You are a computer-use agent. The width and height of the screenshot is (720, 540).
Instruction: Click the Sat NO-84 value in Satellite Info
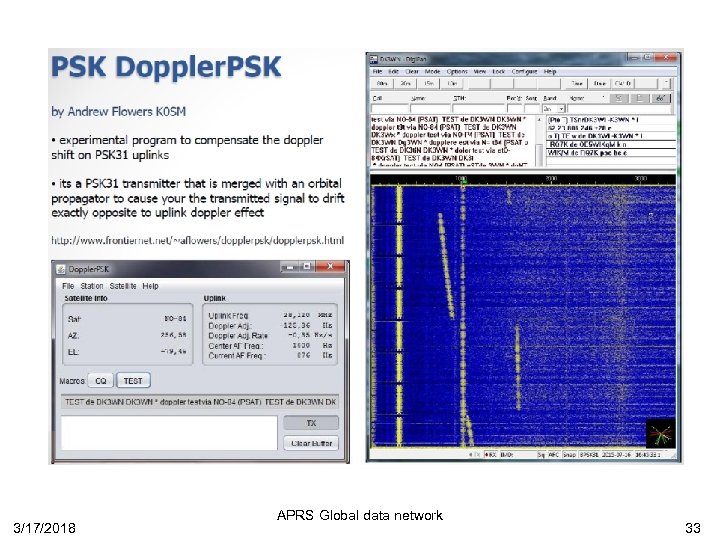pos(175,319)
